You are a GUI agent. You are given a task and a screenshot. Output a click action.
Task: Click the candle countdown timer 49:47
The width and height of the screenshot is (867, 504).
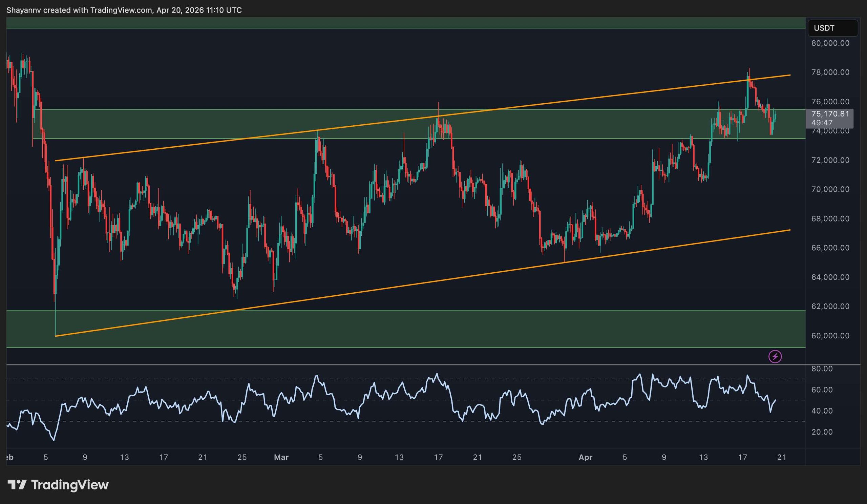[822, 123]
